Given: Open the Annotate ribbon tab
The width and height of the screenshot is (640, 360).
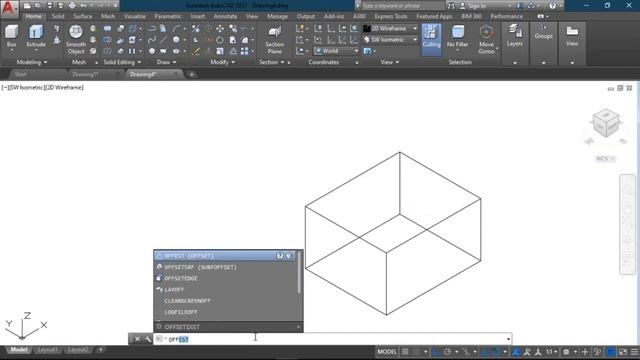Looking at the screenshot, I should pyautogui.click(x=225, y=16).
